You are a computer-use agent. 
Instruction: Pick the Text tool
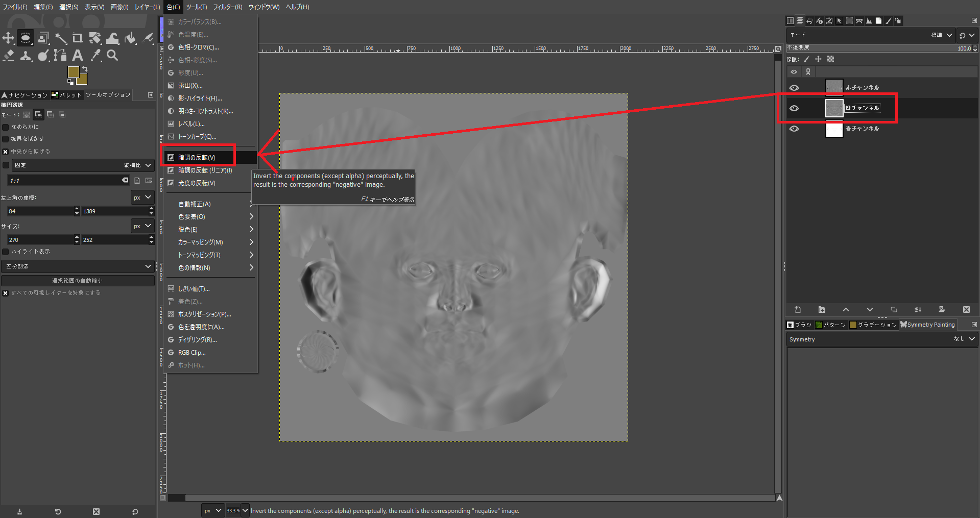pos(78,55)
